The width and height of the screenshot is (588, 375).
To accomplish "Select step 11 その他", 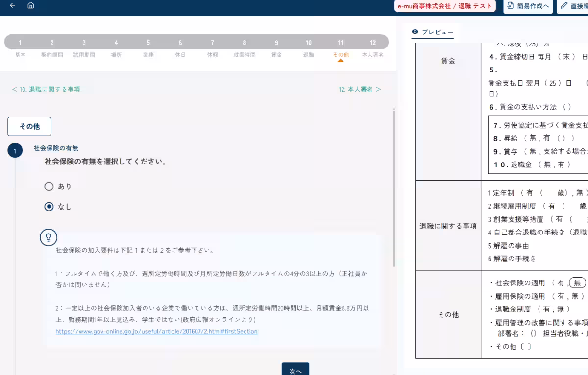I will point(341,48).
